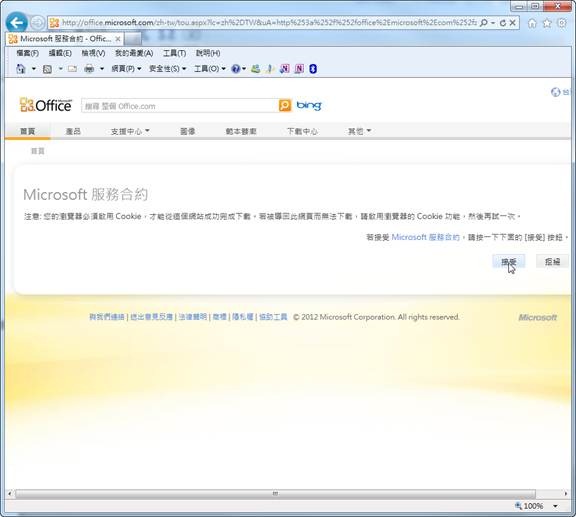Click the command bar Home icon
Screen dimensions: 576x517
pyautogui.click(x=21, y=69)
